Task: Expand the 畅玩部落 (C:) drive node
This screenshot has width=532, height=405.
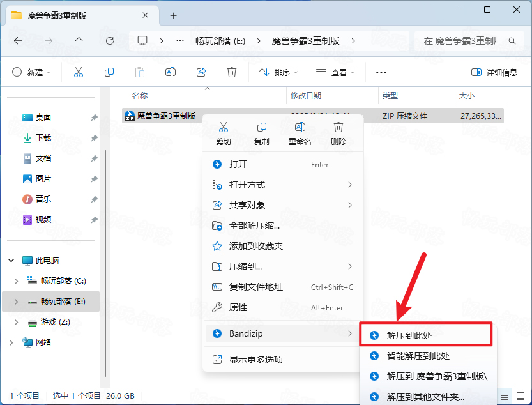Action: 16,281
